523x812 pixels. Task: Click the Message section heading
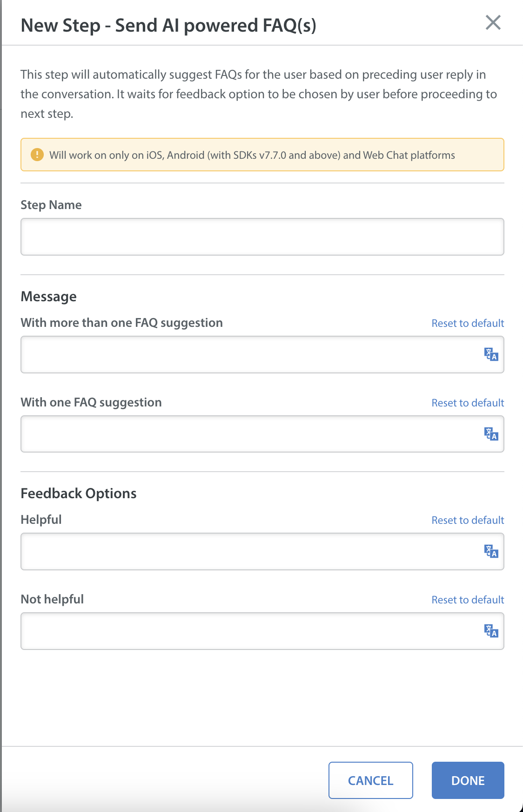point(49,297)
